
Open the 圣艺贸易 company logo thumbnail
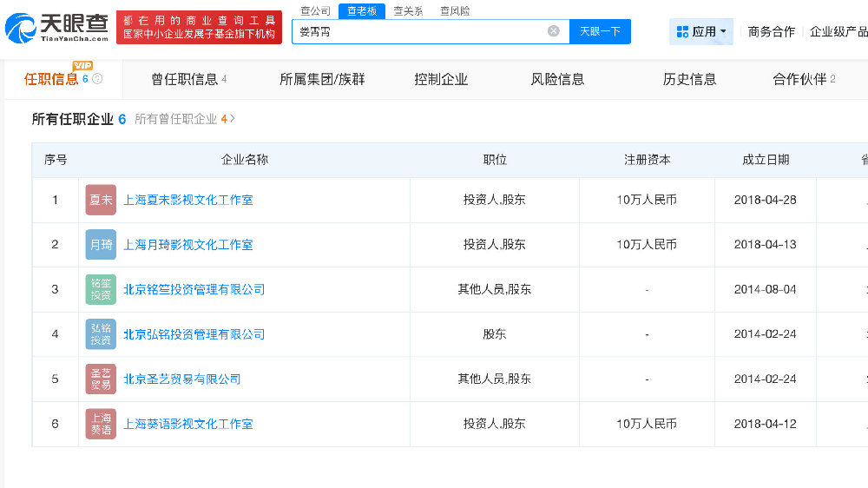[x=101, y=379]
